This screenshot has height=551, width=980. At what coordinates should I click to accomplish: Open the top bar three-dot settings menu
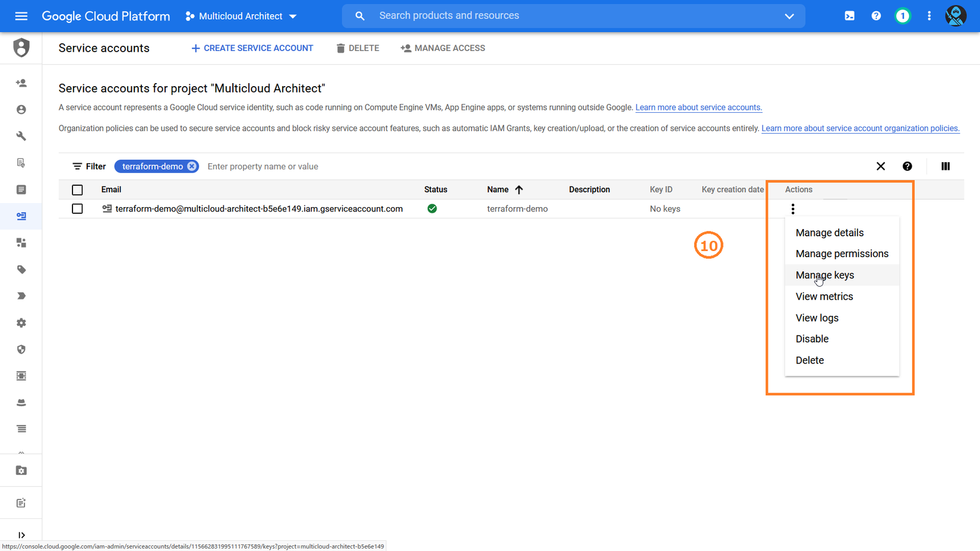coord(930,16)
